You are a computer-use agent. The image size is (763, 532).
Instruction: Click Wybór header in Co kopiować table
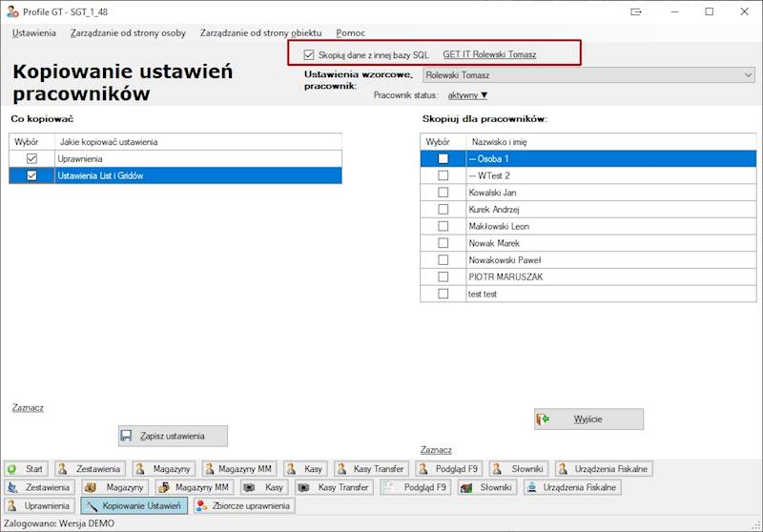(31, 142)
